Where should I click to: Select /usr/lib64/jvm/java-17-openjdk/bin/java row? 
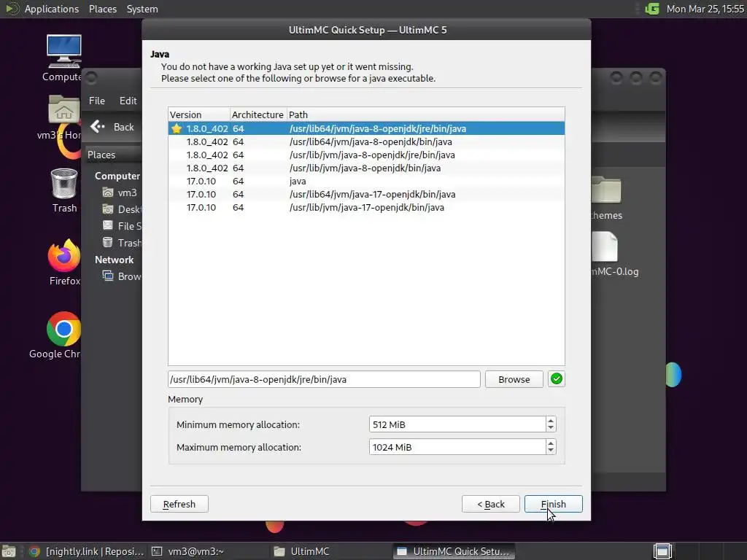click(366, 194)
